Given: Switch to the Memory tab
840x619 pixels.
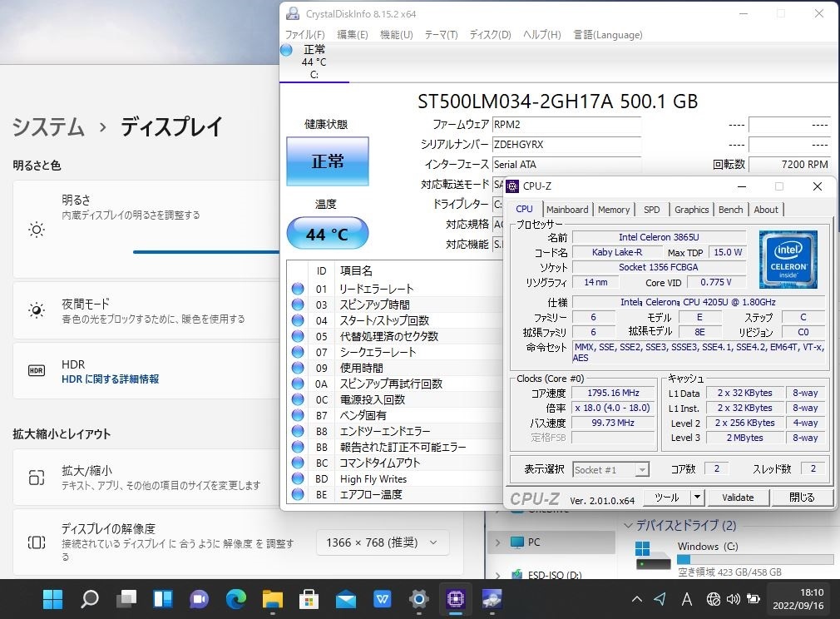Looking at the screenshot, I should [x=614, y=210].
